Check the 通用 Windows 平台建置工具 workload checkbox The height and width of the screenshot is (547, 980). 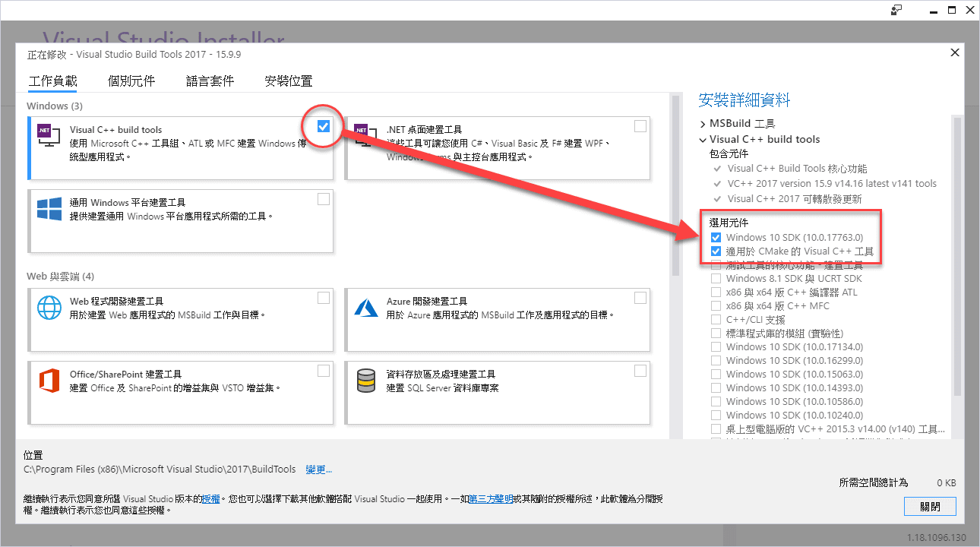(x=324, y=199)
